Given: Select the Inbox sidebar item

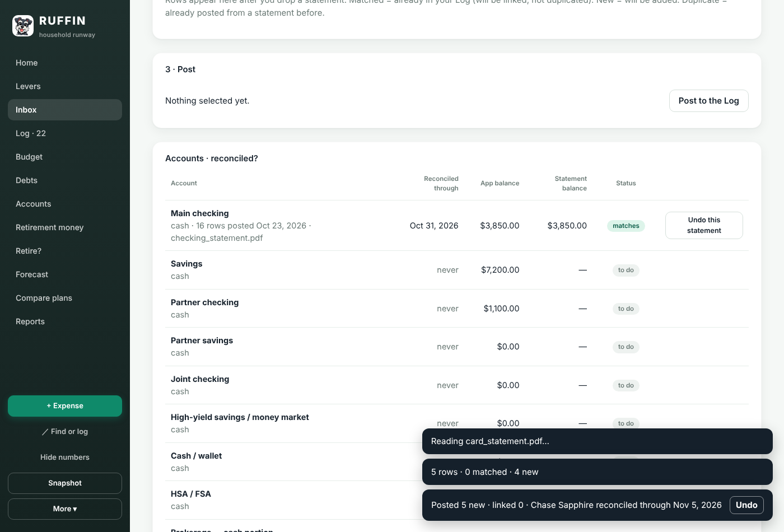Looking at the screenshot, I should click(65, 110).
